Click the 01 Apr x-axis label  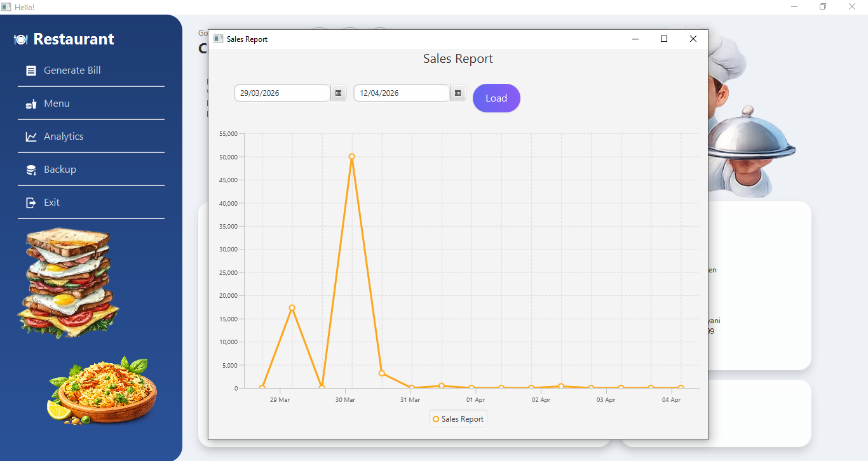click(475, 400)
